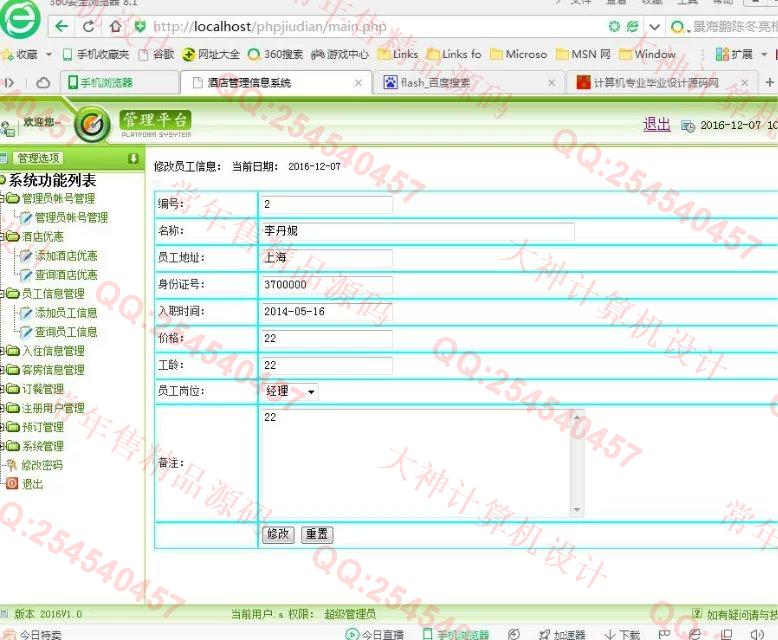Switch to the 手机浏览器 tab
This screenshot has width=778, height=640.
pyautogui.click(x=106, y=83)
